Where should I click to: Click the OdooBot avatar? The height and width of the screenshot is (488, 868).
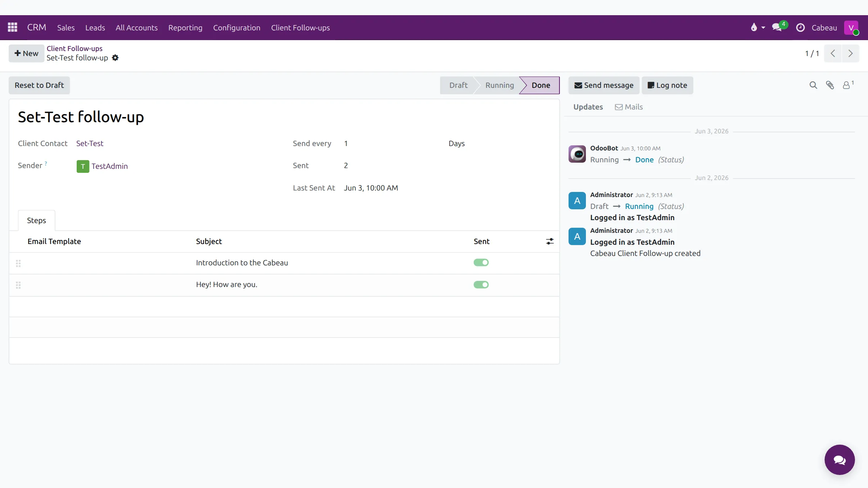point(577,154)
